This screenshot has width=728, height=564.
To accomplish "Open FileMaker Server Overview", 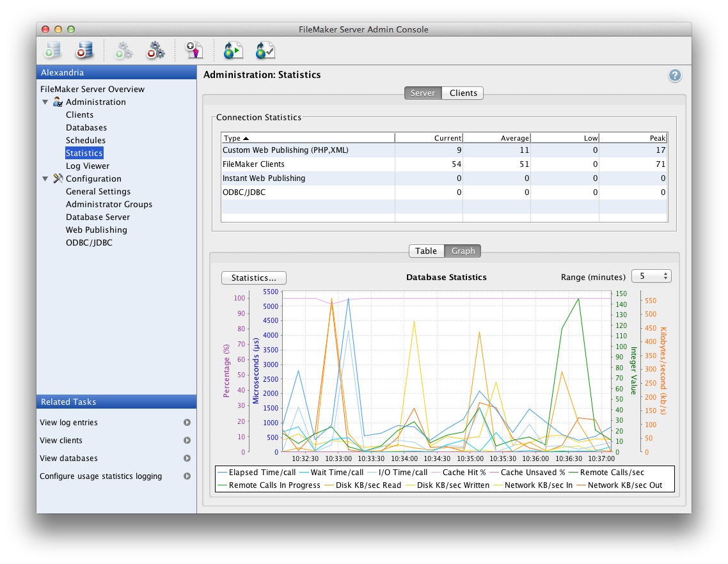I will (x=92, y=89).
